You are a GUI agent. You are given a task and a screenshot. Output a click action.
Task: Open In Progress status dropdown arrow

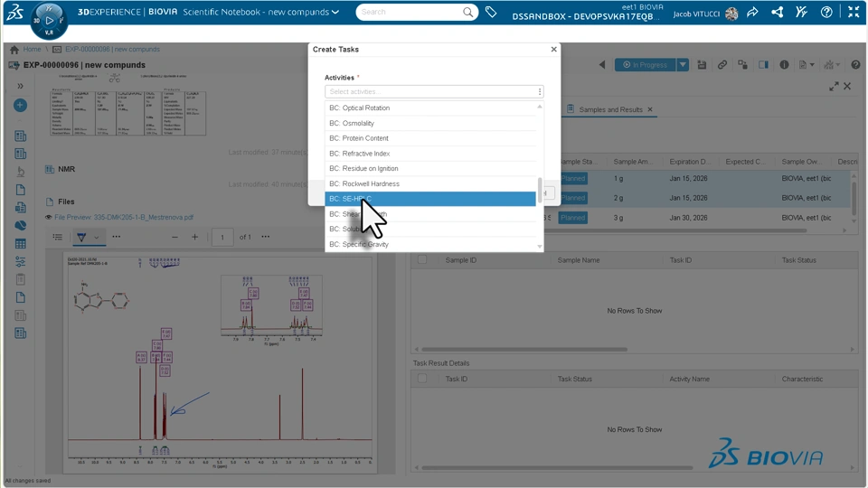[x=683, y=65]
